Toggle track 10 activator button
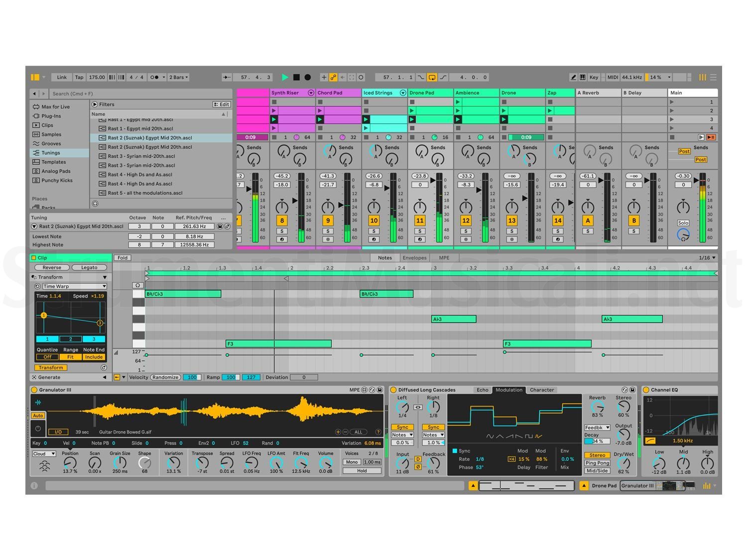Viewport: 747px width, 560px height. 374,221
